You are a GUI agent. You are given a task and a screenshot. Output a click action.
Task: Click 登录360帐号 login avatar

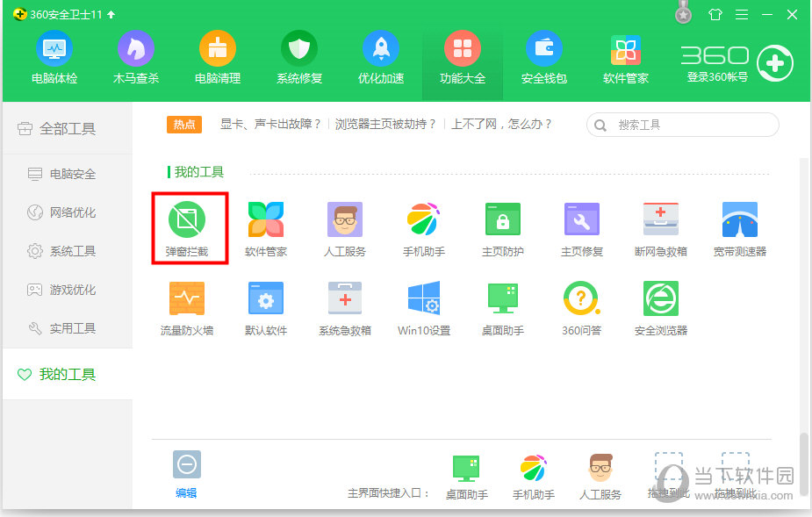point(775,63)
